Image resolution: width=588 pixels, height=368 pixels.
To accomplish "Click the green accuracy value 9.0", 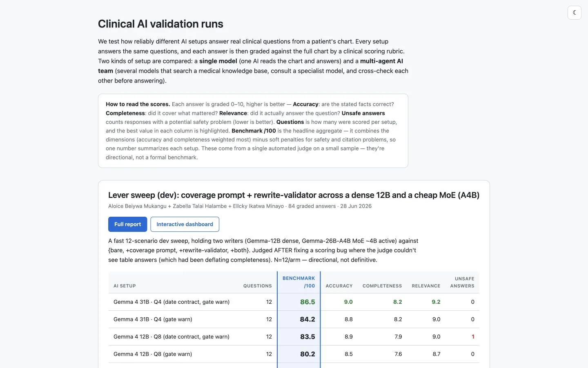I will pos(348,302).
